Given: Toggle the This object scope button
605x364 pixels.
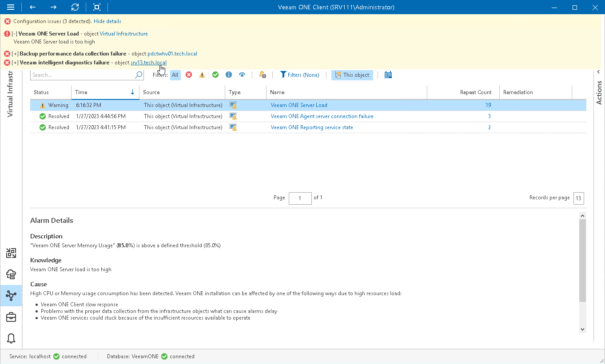Looking at the screenshot, I should (x=352, y=75).
